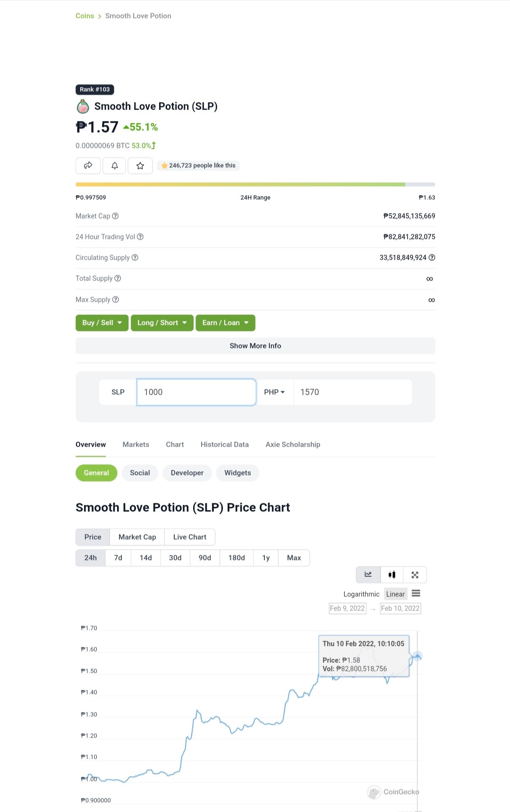Click the Market Cap help question icon
Screen dimensions: 510x812
115,216
